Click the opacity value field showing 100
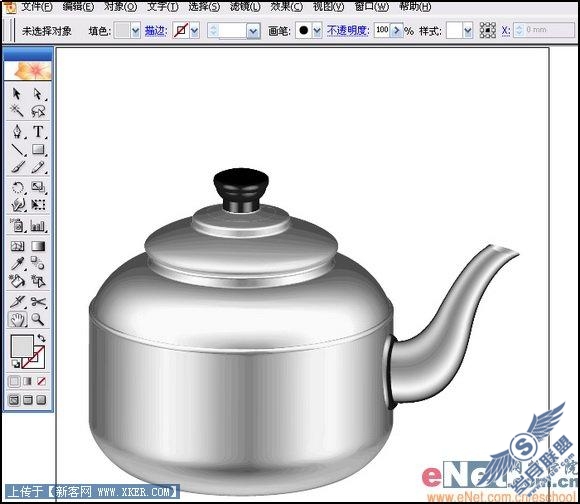The height and width of the screenshot is (504, 580). point(382,30)
